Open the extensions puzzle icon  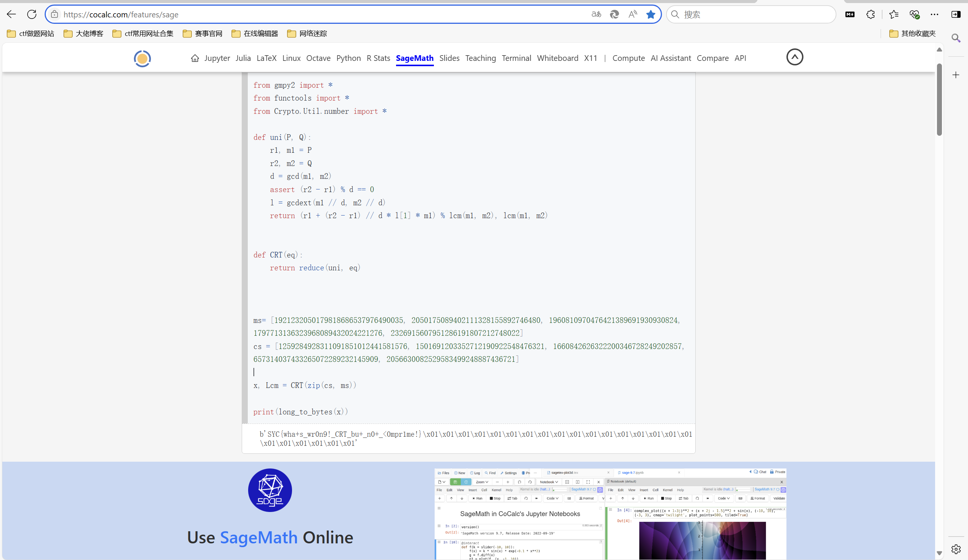(x=870, y=14)
